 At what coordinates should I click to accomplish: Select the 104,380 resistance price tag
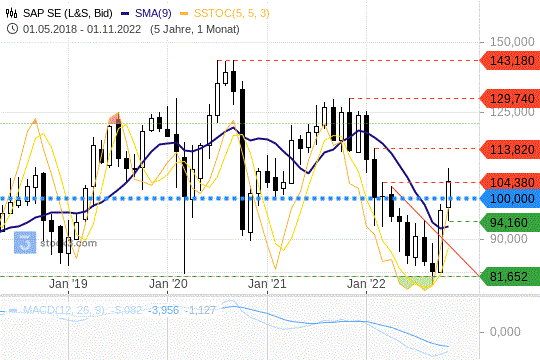point(510,182)
